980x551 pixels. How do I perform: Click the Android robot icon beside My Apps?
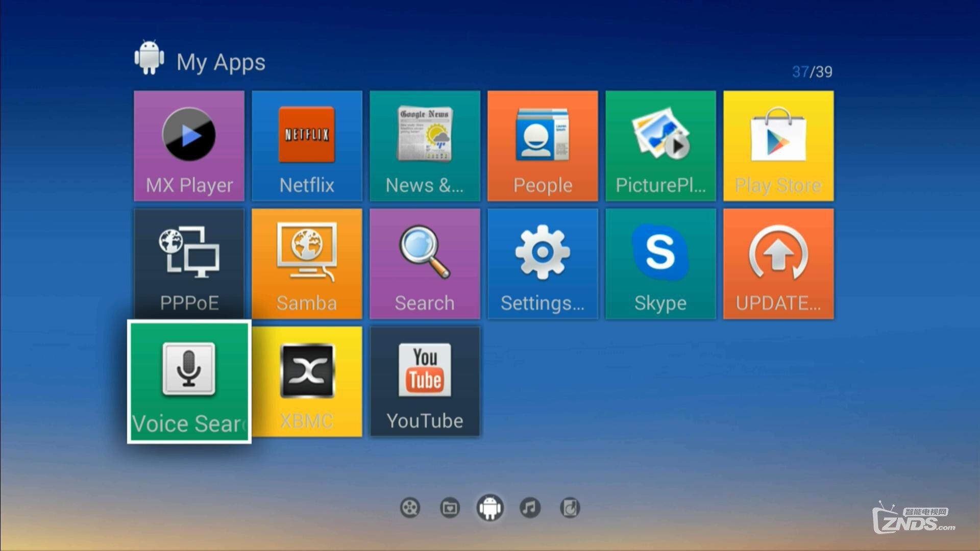[x=149, y=58]
